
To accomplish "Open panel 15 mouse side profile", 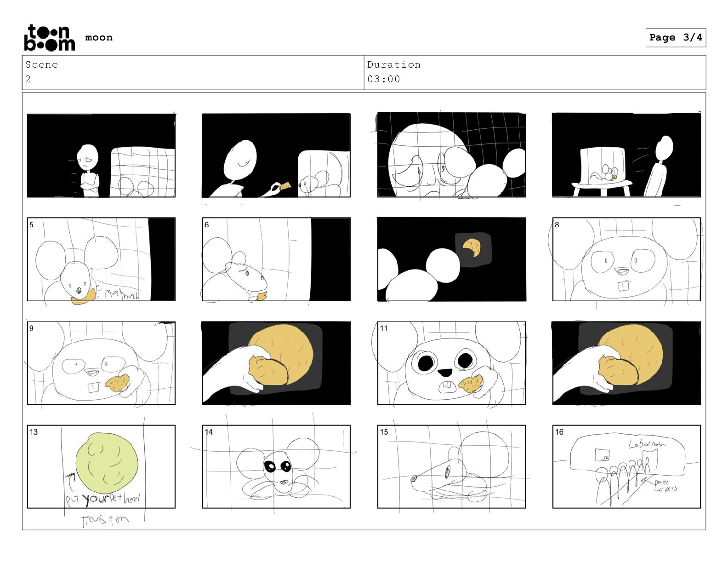I will tap(451, 466).
